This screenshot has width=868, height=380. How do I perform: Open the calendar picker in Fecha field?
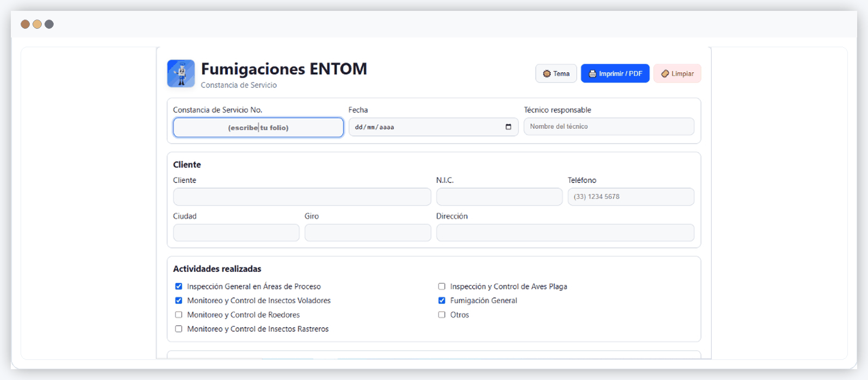508,127
